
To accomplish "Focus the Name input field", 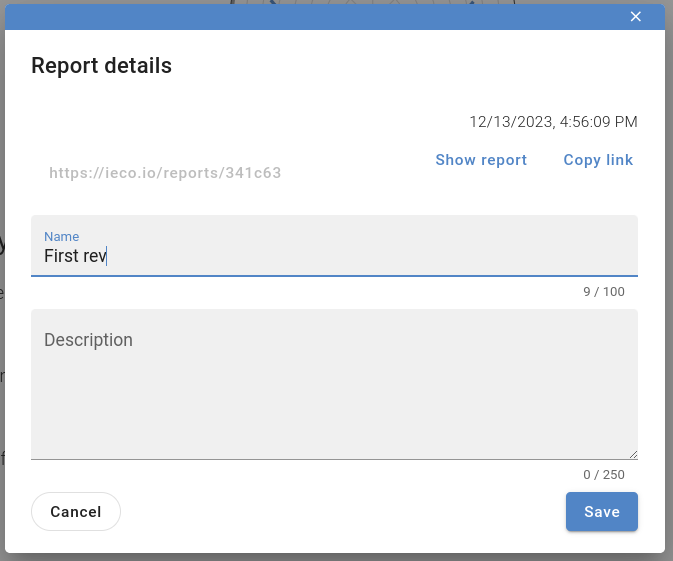I will pos(334,246).
